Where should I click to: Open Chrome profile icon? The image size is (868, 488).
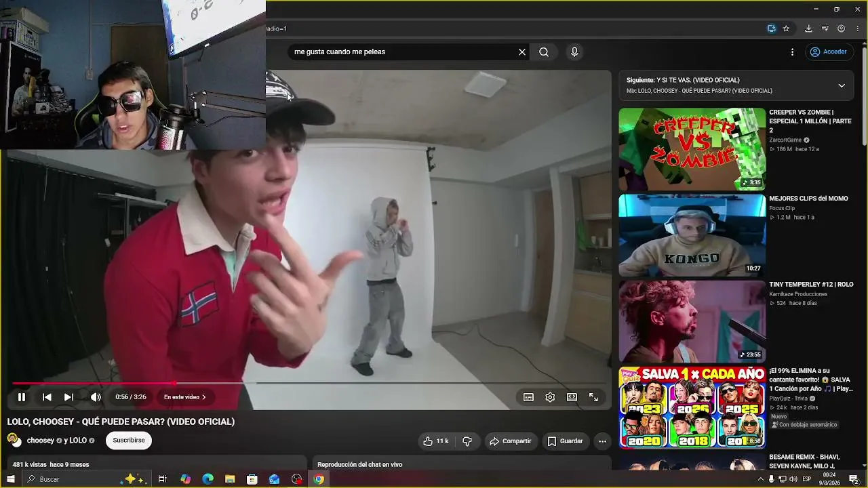click(841, 28)
